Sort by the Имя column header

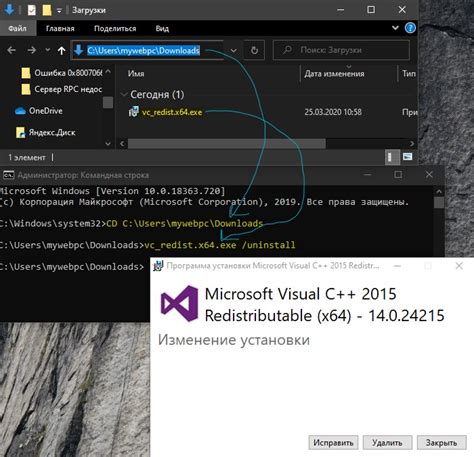(136, 73)
